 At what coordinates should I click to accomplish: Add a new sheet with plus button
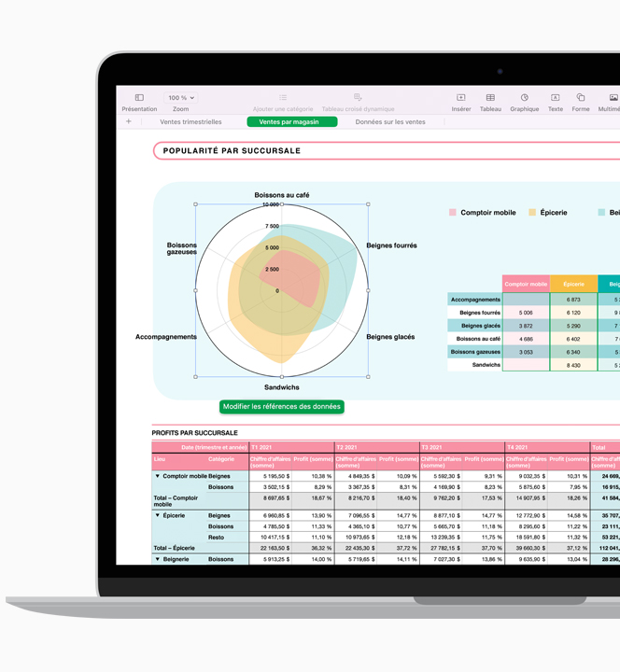[x=129, y=121]
